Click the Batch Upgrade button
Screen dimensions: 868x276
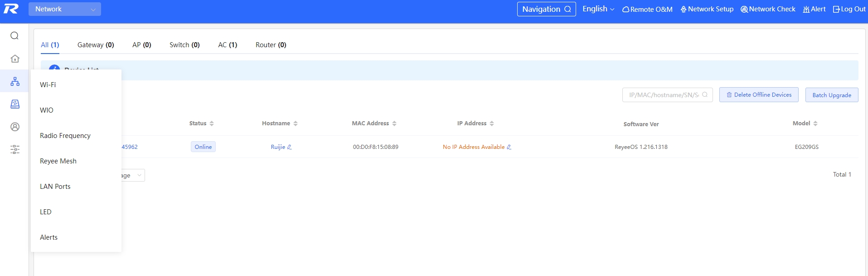tap(831, 95)
